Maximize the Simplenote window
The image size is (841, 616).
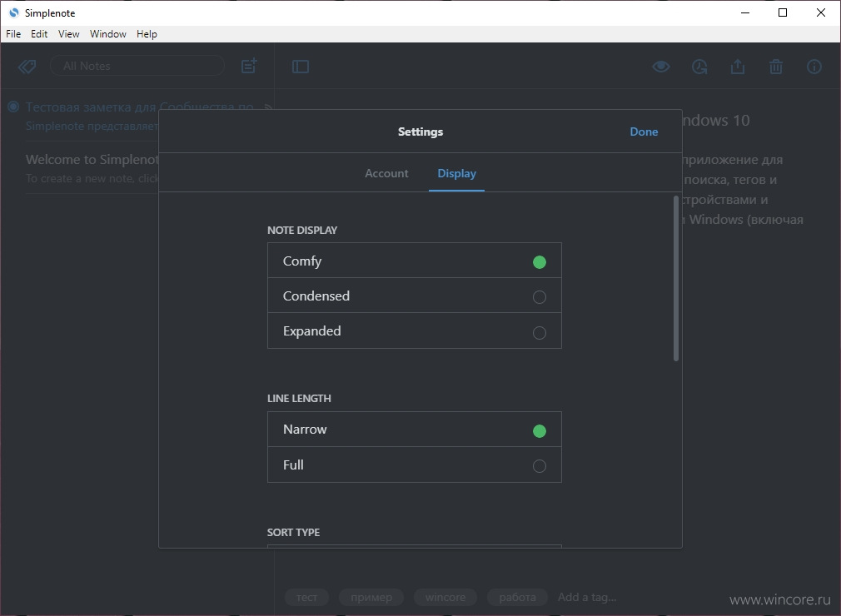[783, 12]
